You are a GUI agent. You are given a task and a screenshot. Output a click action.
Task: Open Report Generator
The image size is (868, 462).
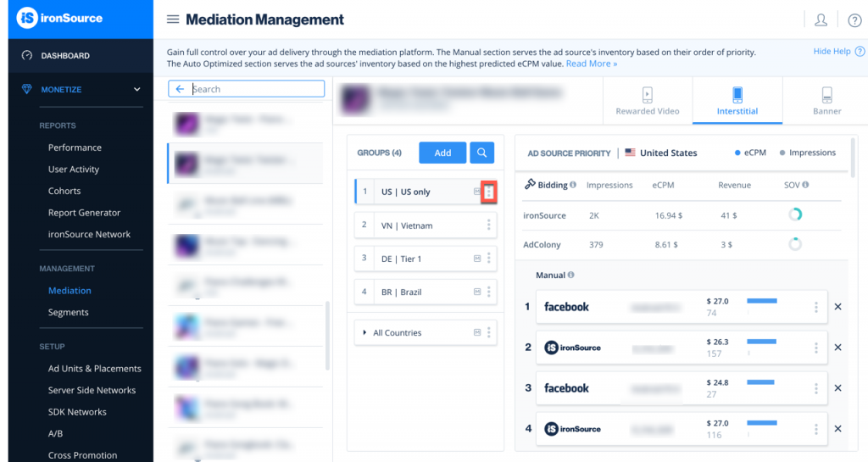point(84,213)
